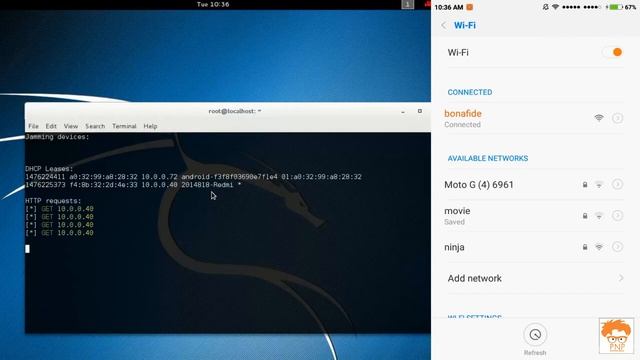The height and width of the screenshot is (360, 640).
Task: Open the terminal Search menu
Action: [95, 126]
